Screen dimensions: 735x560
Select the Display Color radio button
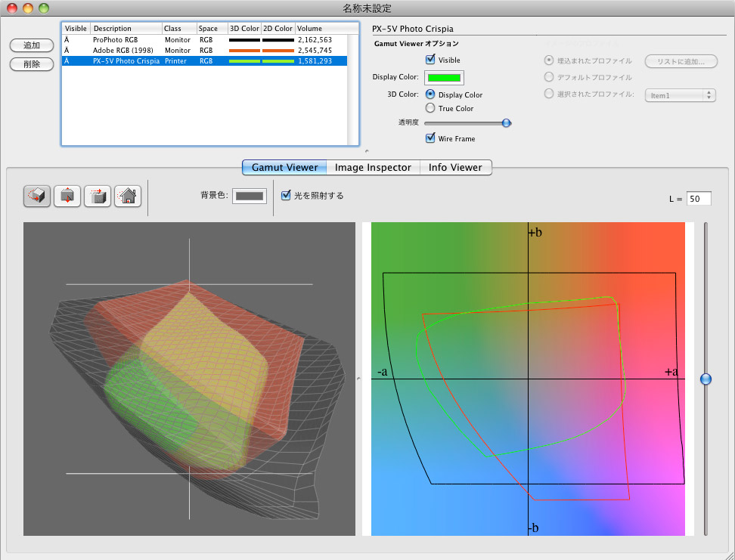[x=430, y=94]
